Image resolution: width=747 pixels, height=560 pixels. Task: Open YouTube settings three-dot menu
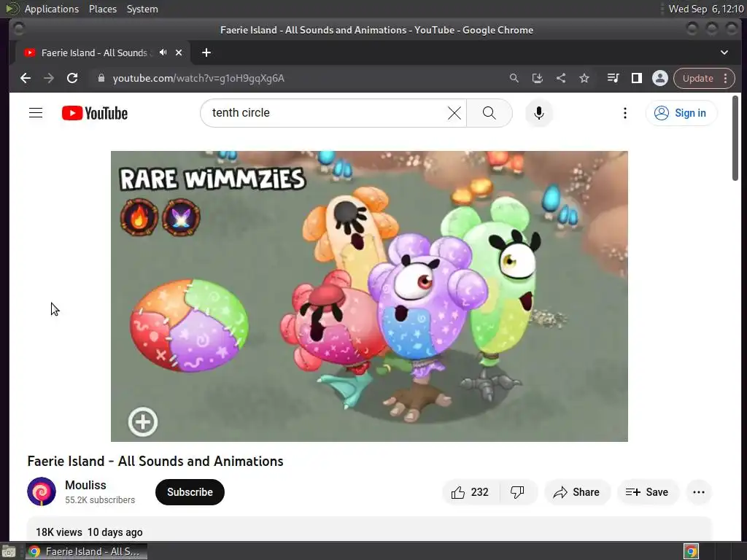[625, 113]
